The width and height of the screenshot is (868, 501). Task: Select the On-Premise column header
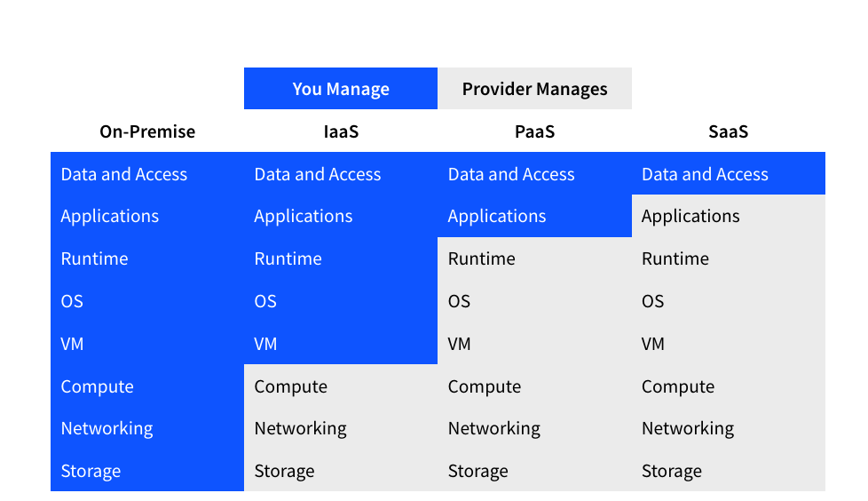(x=147, y=131)
